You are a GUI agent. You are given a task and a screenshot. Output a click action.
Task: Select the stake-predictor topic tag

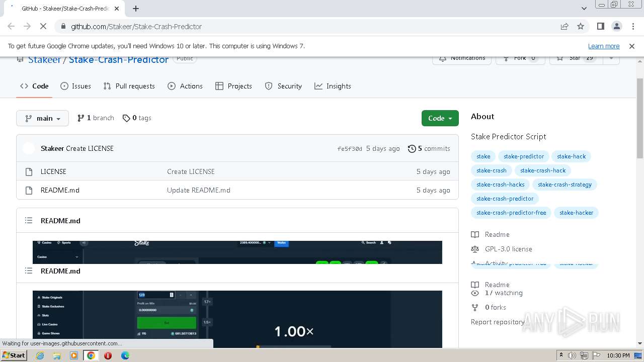pyautogui.click(x=524, y=156)
